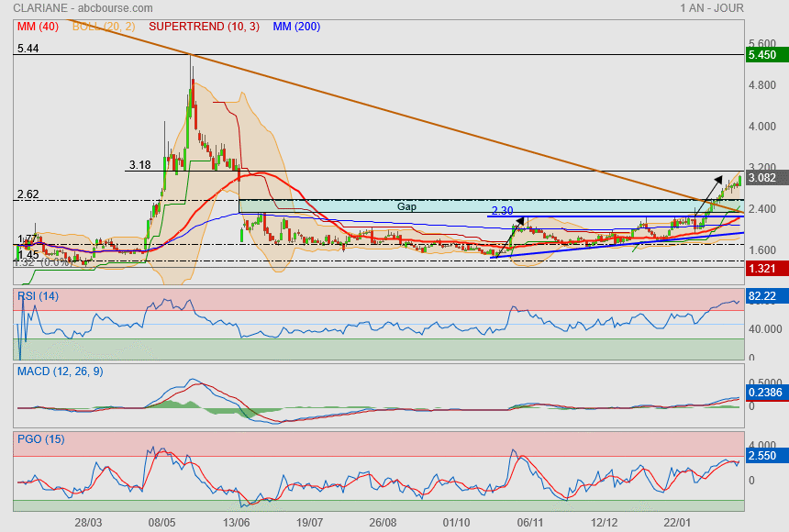Click the MACD (12, 26, 9) panel label
The height and width of the screenshot is (532, 789).
(61, 371)
